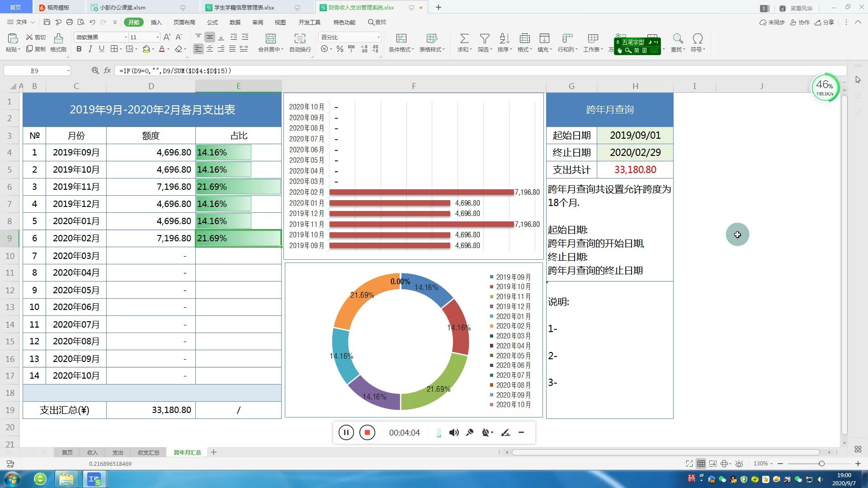Open the 页面布局 ribbon tab

(x=184, y=22)
